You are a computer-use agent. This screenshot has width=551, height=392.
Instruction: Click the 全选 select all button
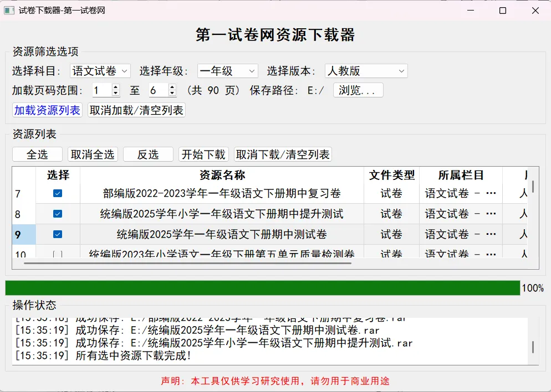37,154
